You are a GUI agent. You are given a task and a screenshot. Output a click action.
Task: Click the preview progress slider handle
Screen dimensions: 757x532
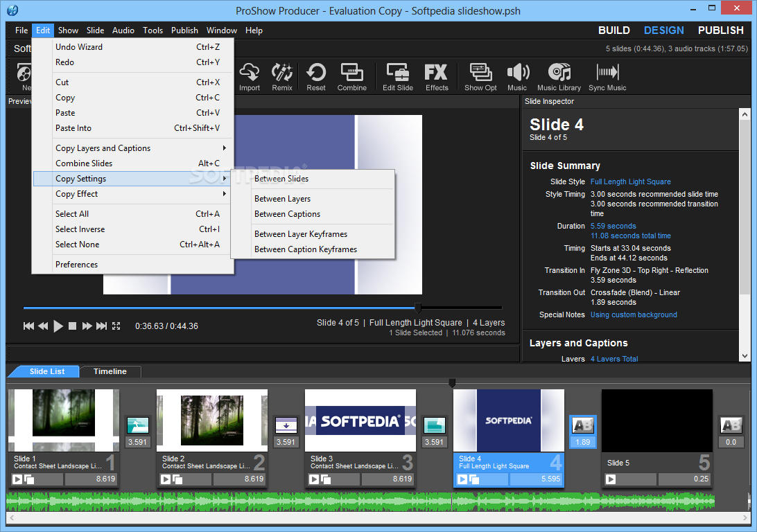(418, 308)
